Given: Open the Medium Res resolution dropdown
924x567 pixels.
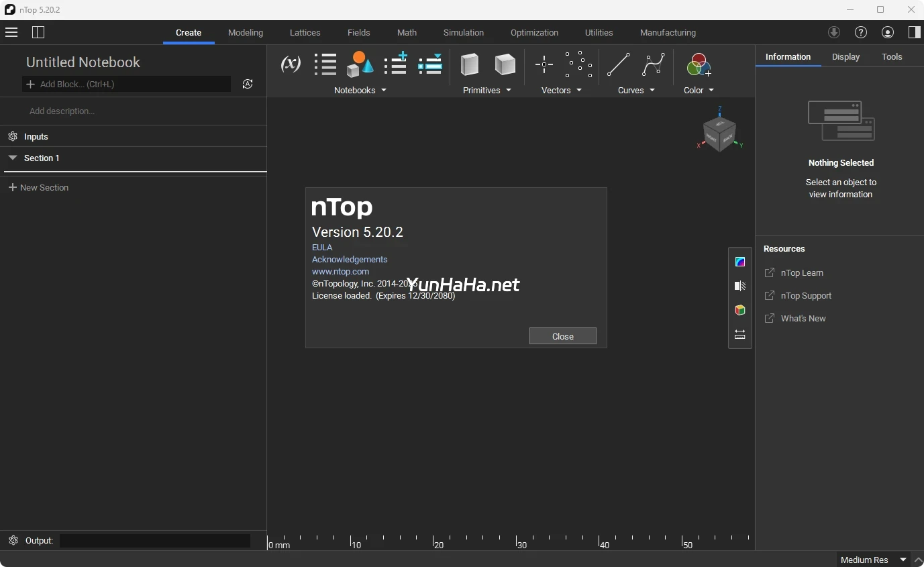Looking at the screenshot, I should tap(873, 560).
